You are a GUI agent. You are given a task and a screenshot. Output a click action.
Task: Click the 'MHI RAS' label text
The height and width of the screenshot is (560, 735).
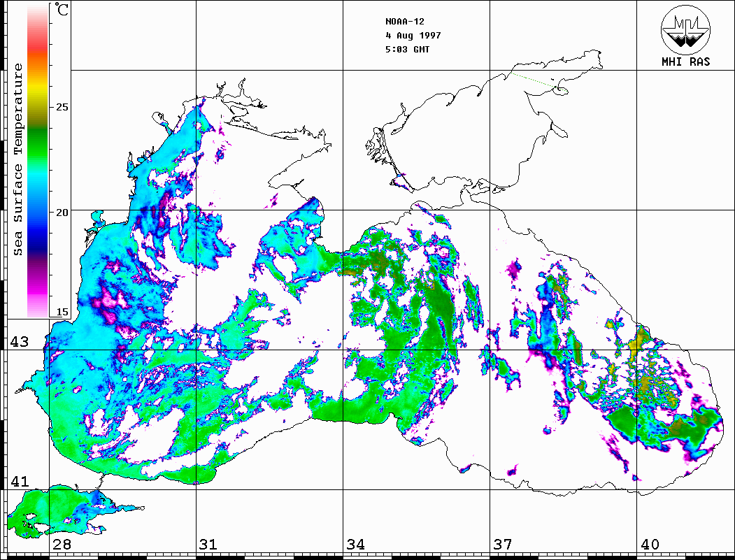(685, 62)
